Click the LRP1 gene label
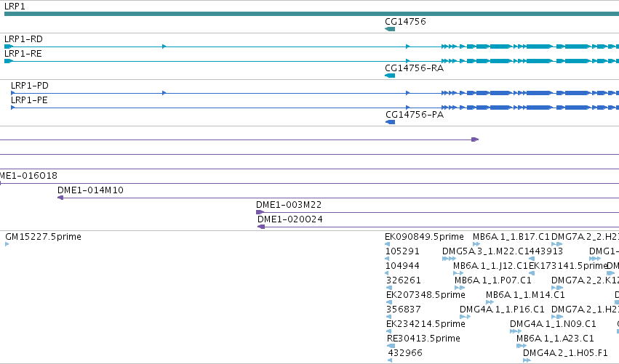Viewport: 619px width, 364px height. tap(15, 7)
